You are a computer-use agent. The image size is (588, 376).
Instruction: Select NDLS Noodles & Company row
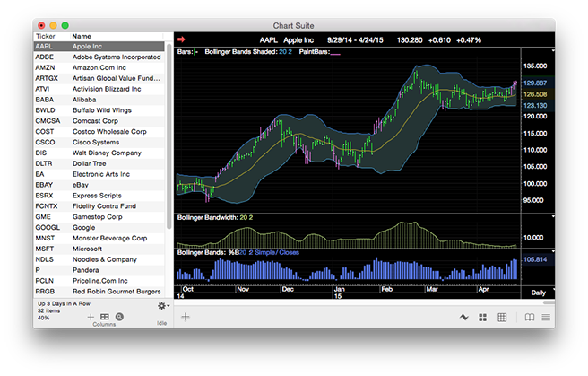99,259
